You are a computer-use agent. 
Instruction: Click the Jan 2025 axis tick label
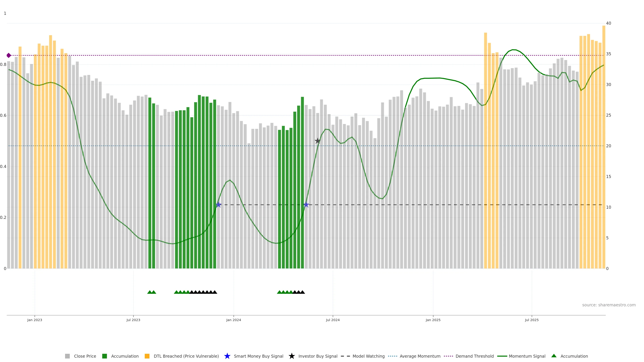(x=433, y=320)
